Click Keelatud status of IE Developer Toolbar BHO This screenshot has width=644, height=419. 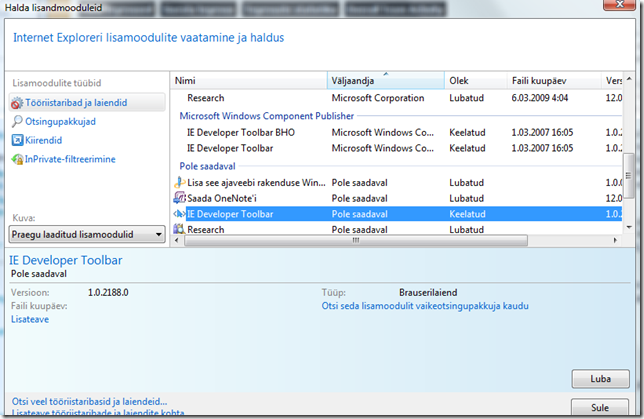[x=467, y=132]
